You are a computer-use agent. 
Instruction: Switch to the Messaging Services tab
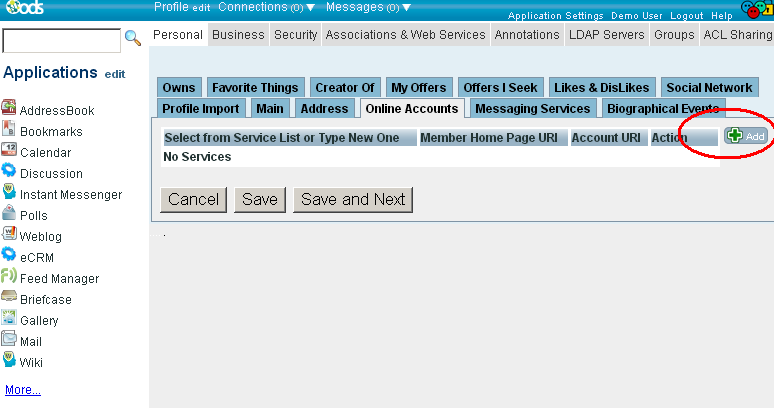pyautogui.click(x=533, y=108)
